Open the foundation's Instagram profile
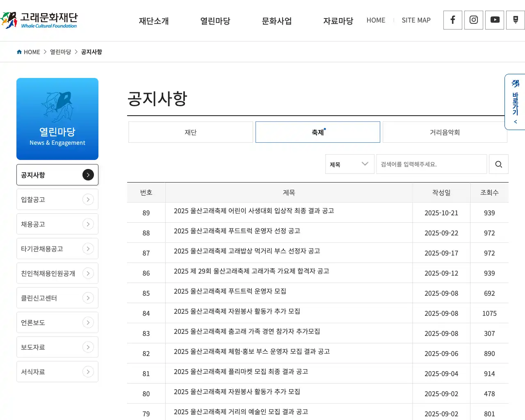Viewport: 525px width, 420px height. pos(473,20)
